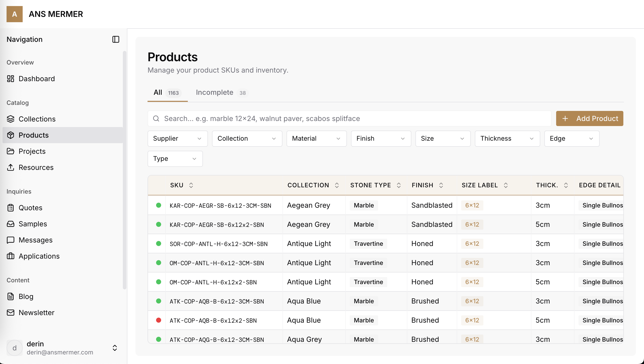
Task: Click the Applications briefcase icon
Action: click(x=11, y=256)
